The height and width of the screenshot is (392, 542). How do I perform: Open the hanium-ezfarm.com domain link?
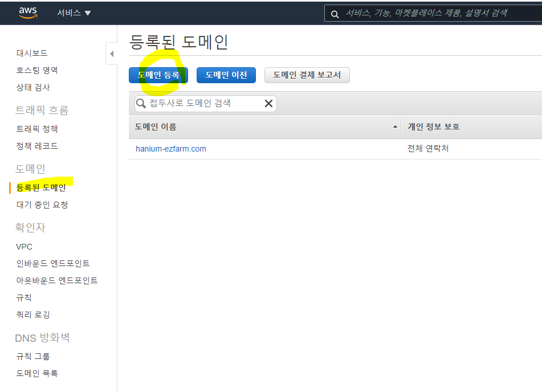(x=171, y=149)
